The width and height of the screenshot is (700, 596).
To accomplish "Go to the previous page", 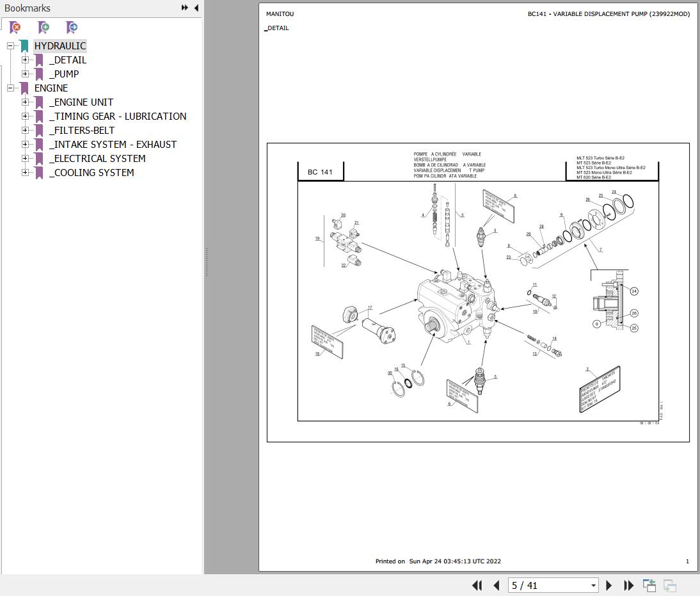I will pos(497,585).
